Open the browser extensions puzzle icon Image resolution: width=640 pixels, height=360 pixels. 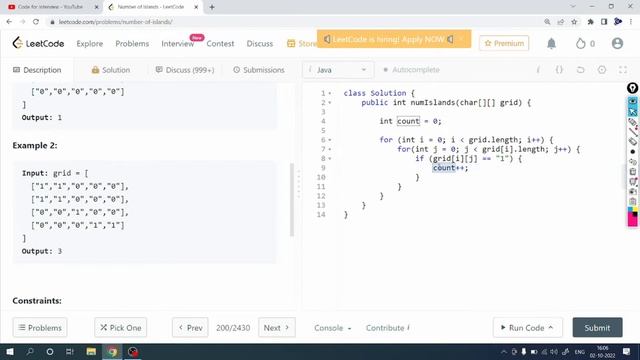coord(590,22)
